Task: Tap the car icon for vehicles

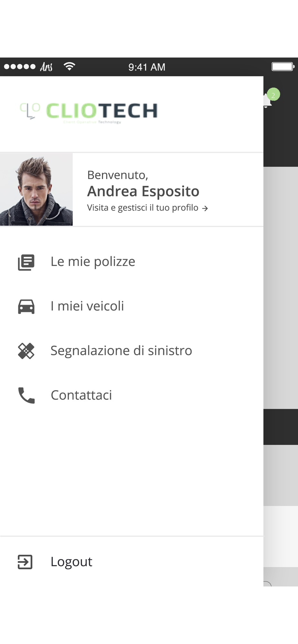Action: pyautogui.click(x=26, y=307)
